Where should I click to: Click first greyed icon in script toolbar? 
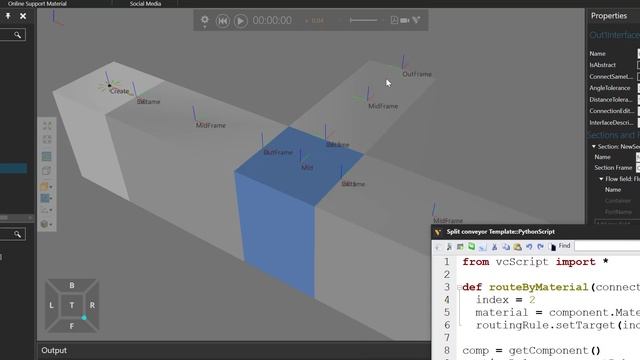click(x=438, y=247)
